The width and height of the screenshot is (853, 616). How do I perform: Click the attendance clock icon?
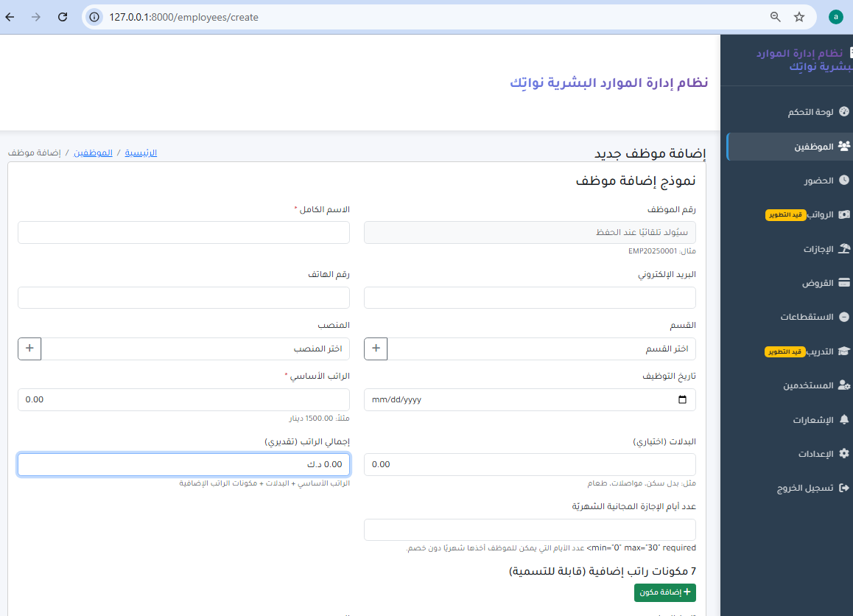pos(844,181)
